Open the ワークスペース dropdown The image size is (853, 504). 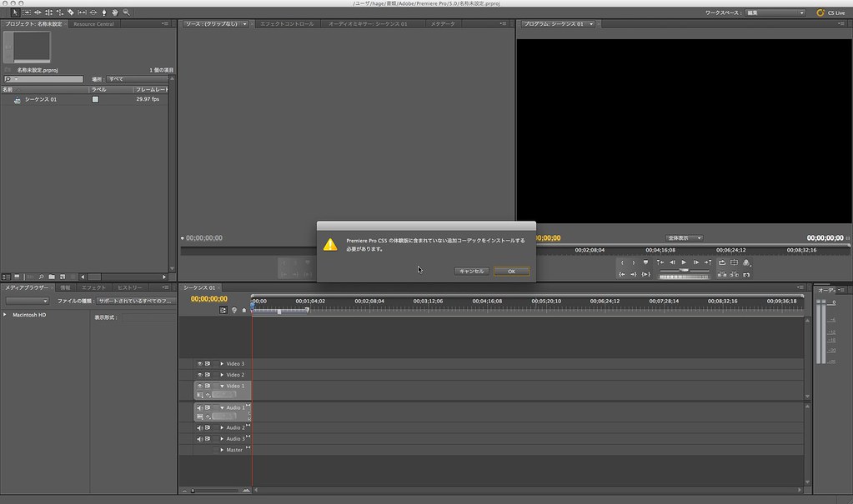pyautogui.click(x=775, y=13)
